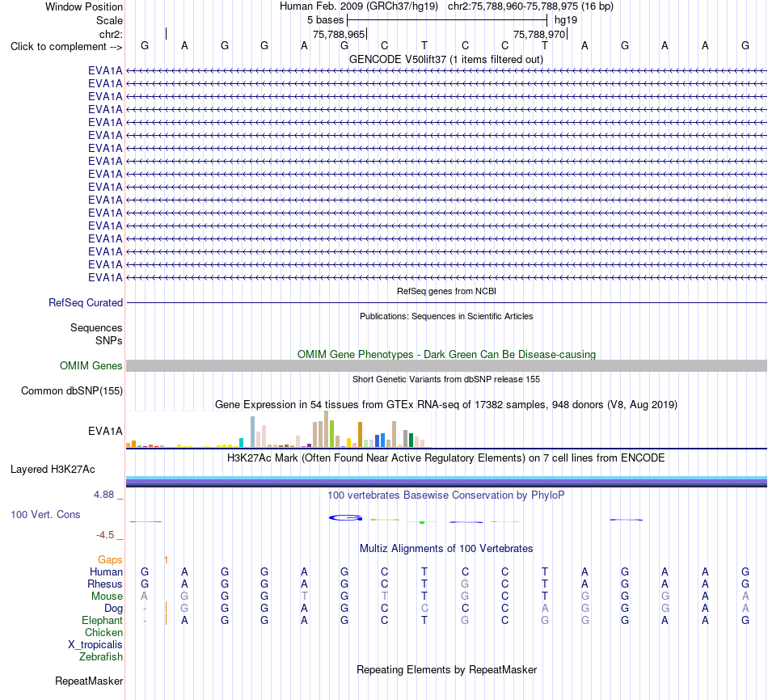
Task: Click the orange '1' gap marker
Action: [166, 560]
